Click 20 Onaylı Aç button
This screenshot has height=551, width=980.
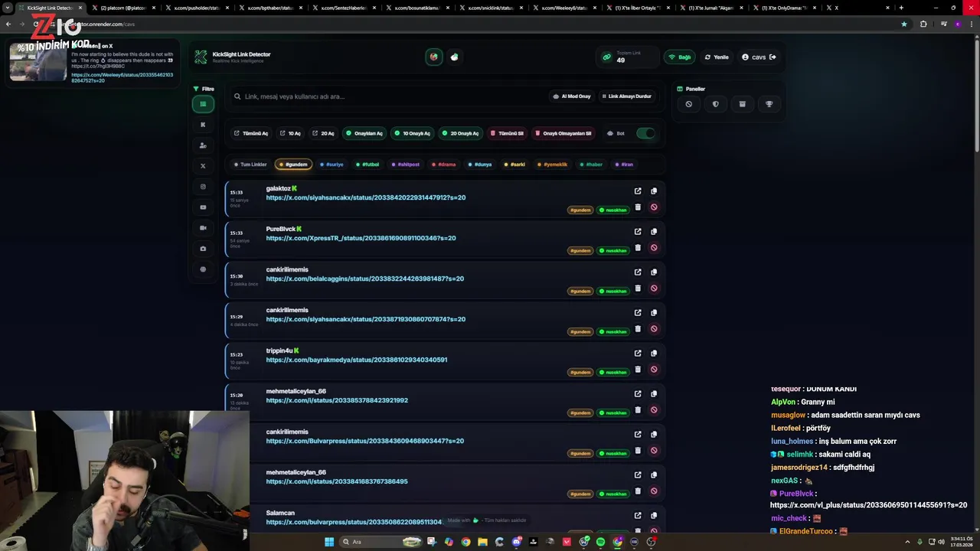coord(459,133)
